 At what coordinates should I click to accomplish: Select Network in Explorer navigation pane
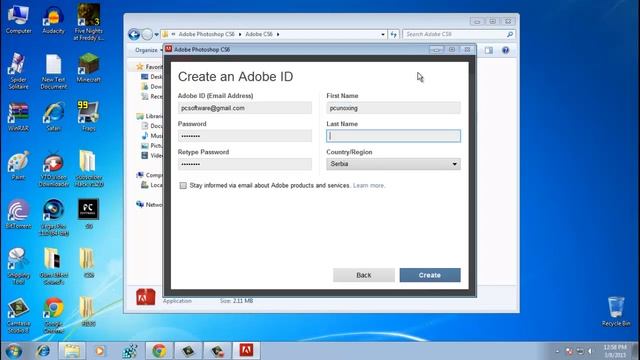[149, 204]
